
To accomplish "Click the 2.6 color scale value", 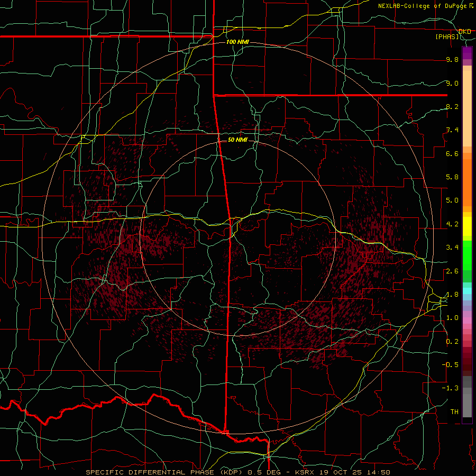I will tap(452, 271).
